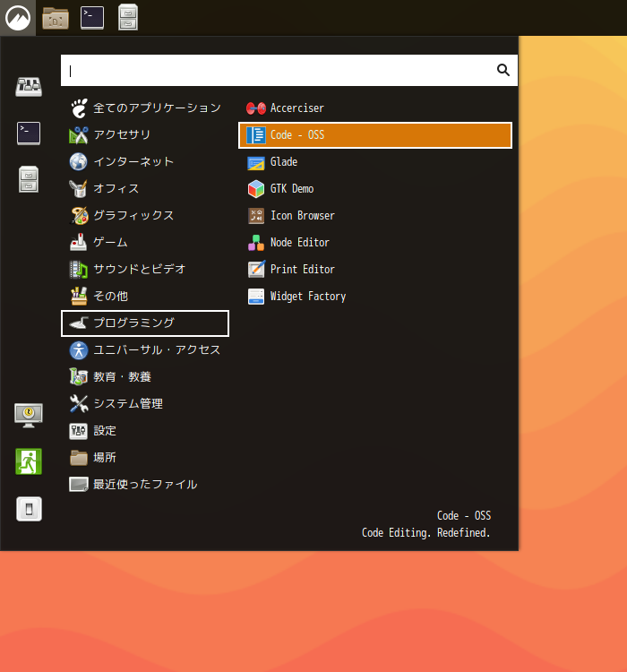Open the インターネット category

coord(145,162)
